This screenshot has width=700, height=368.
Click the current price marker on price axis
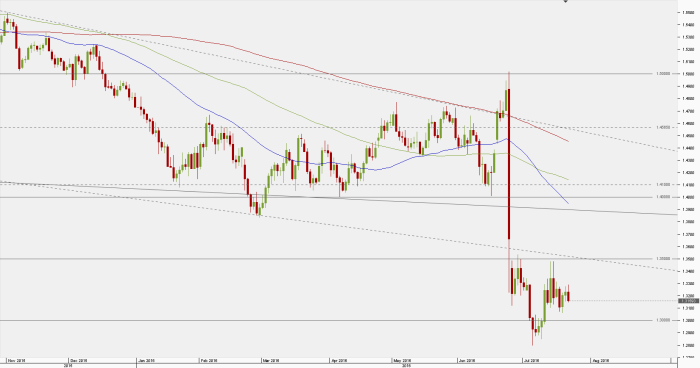point(688,301)
